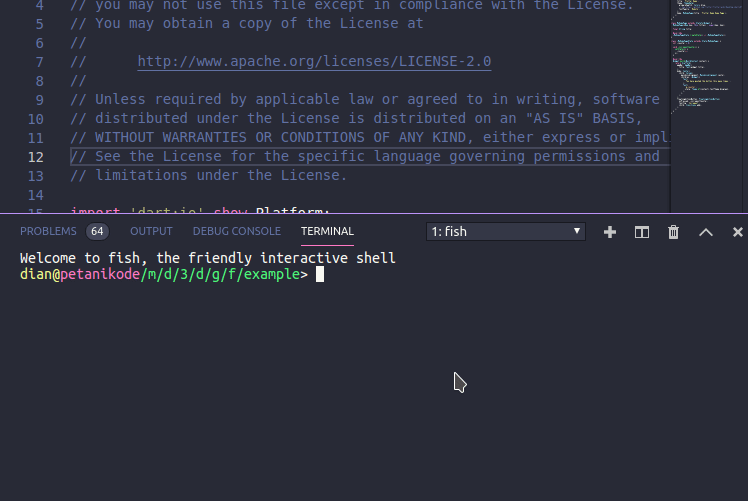The image size is (748, 501).
Task: Create a new terminal with the plus icon
Action: coord(610,232)
